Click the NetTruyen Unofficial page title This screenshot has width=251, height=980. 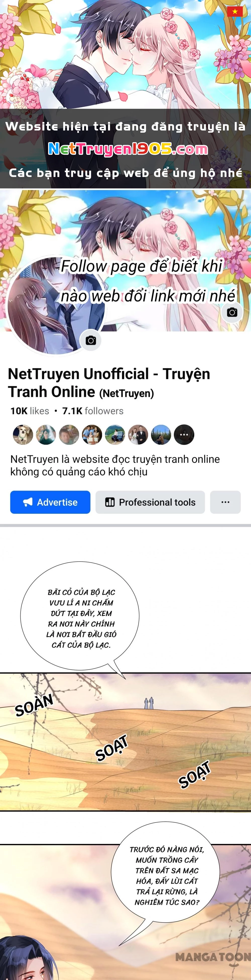pos(109,383)
